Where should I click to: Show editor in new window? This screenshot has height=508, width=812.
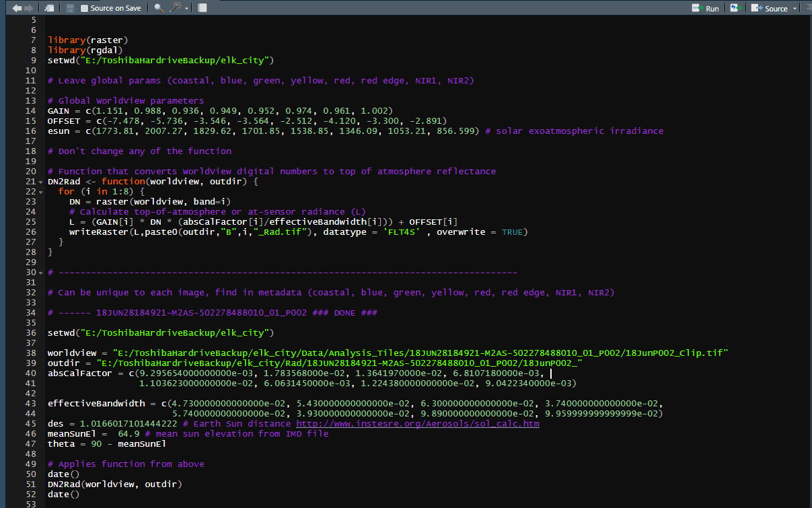click(x=49, y=8)
